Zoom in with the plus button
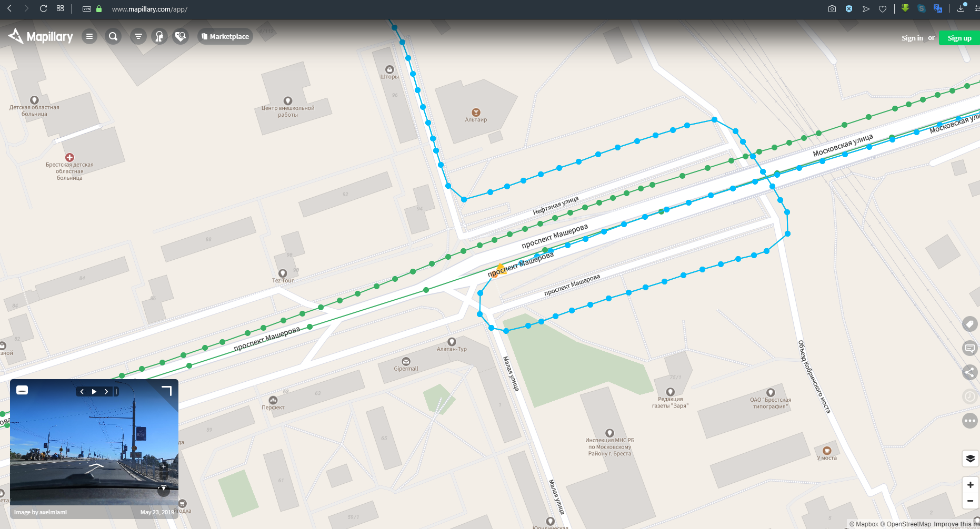Viewport: 980px width, 529px height. [x=971, y=485]
